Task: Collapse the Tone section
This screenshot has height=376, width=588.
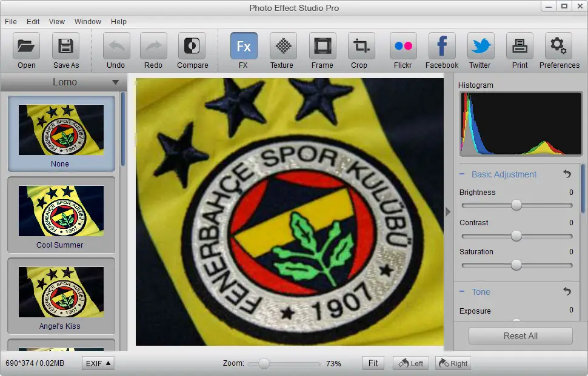Action: (462, 291)
